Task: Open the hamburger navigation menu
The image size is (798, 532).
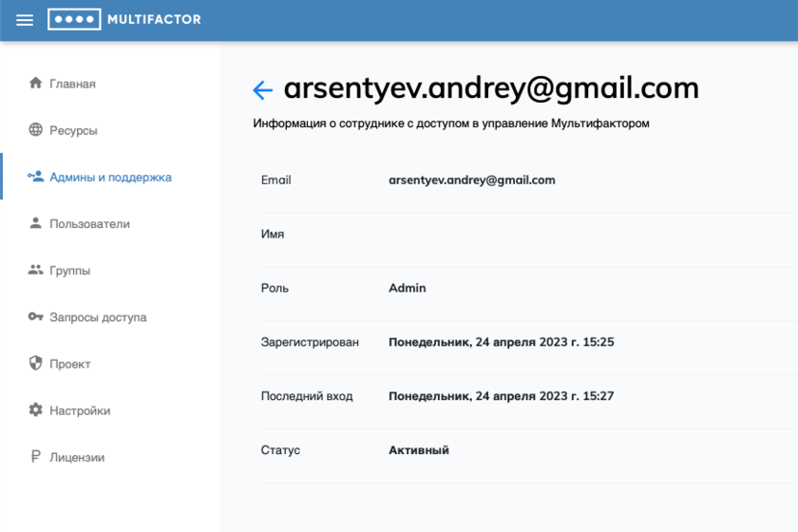Action: tap(25, 20)
